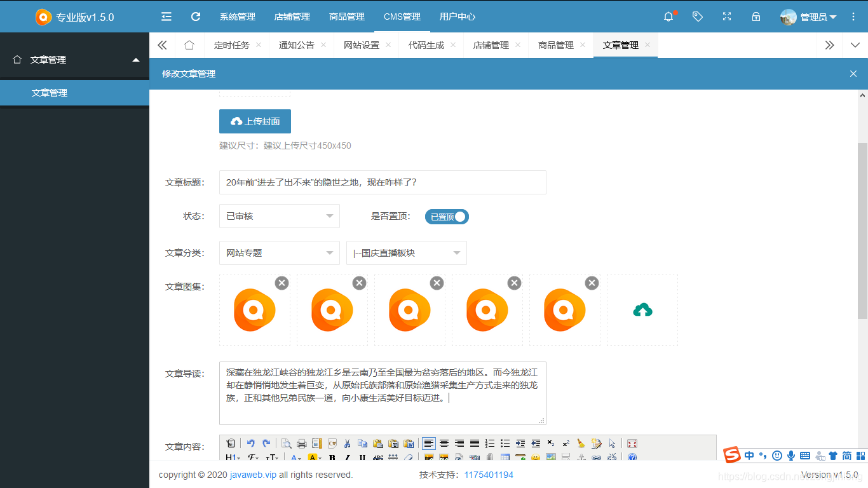Open the 店铺管理 top menu
The width and height of the screenshot is (868, 488).
click(x=292, y=17)
